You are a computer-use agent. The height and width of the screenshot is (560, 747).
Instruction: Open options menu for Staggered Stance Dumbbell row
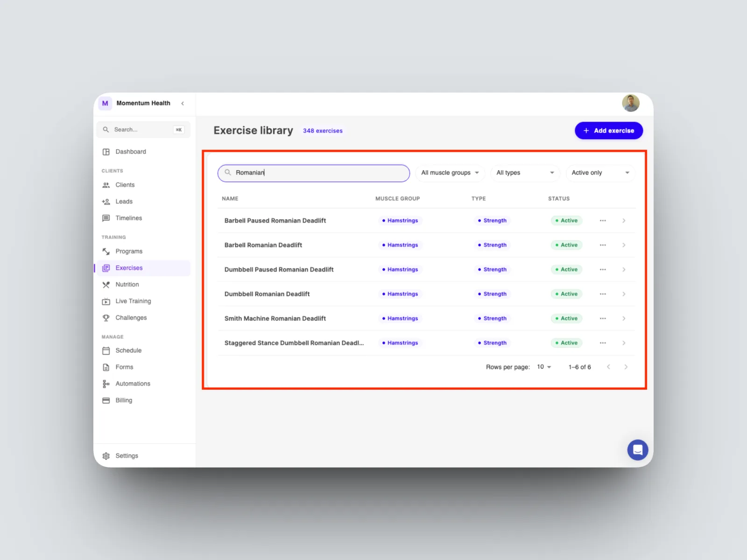click(x=603, y=343)
